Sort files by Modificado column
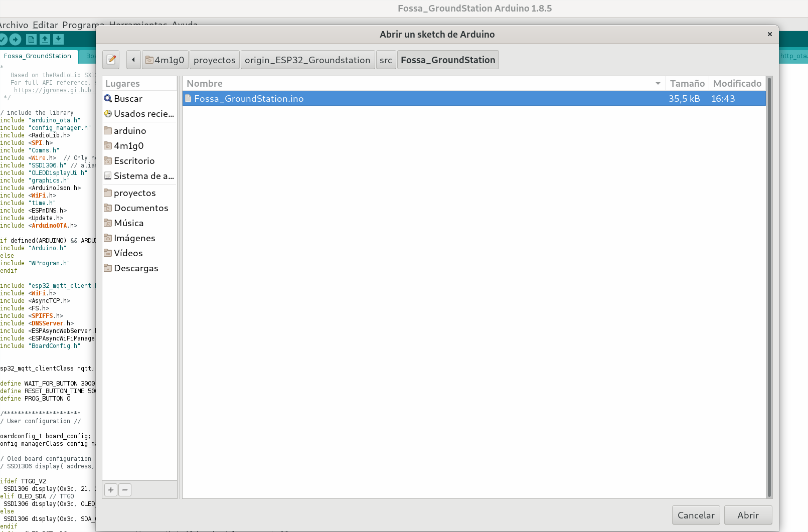The width and height of the screenshot is (808, 532). 737,84
